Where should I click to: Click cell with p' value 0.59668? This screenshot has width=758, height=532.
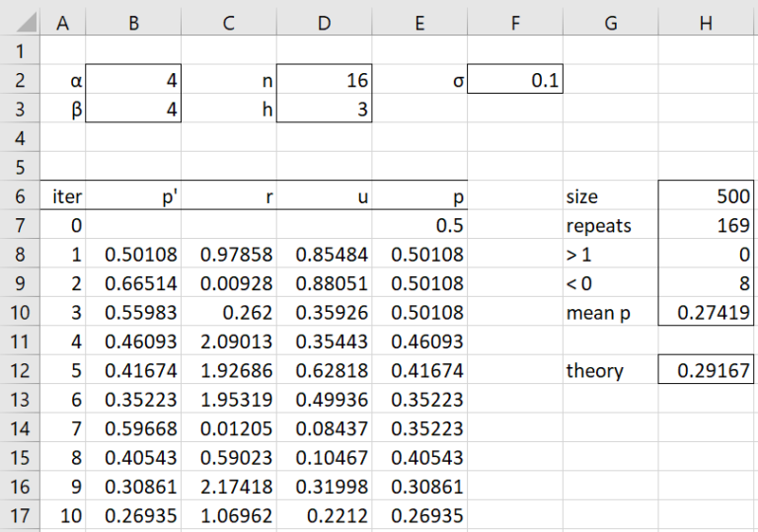click(x=133, y=428)
